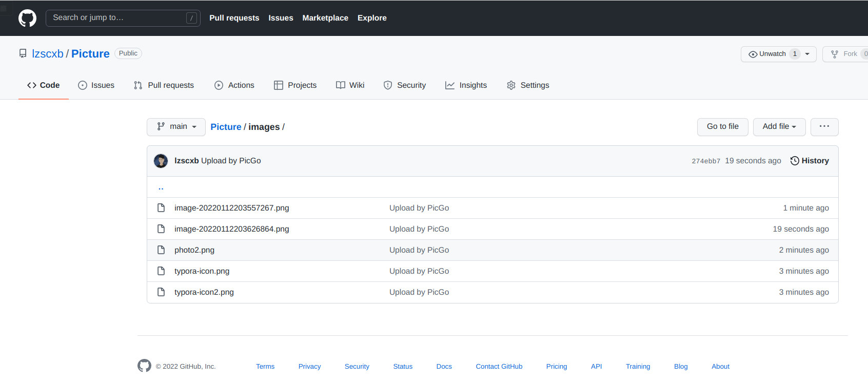Click the footer GitHub logo
Screen dimensions: 868x380
pyautogui.click(x=144, y=366)
